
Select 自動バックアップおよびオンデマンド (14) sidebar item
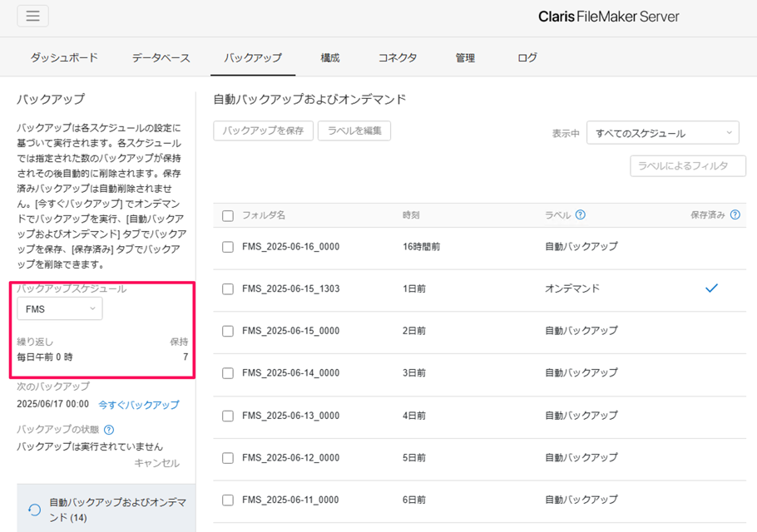pyautogui.click(x=106, y=510)
